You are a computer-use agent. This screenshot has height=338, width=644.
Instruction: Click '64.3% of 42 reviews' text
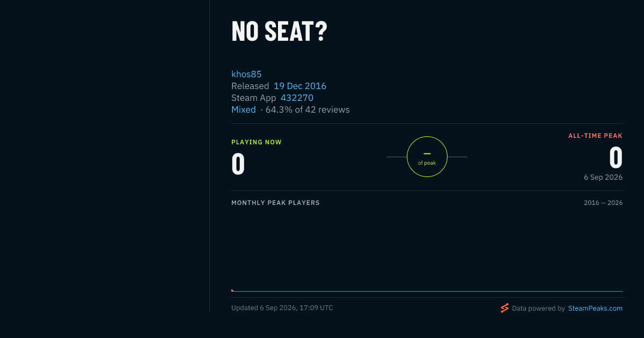click(308, 109)
